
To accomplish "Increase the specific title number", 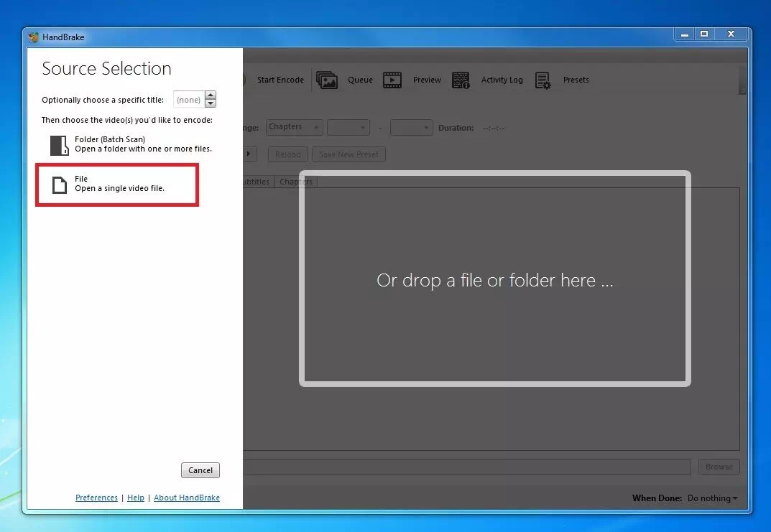I will click(211, 95).
